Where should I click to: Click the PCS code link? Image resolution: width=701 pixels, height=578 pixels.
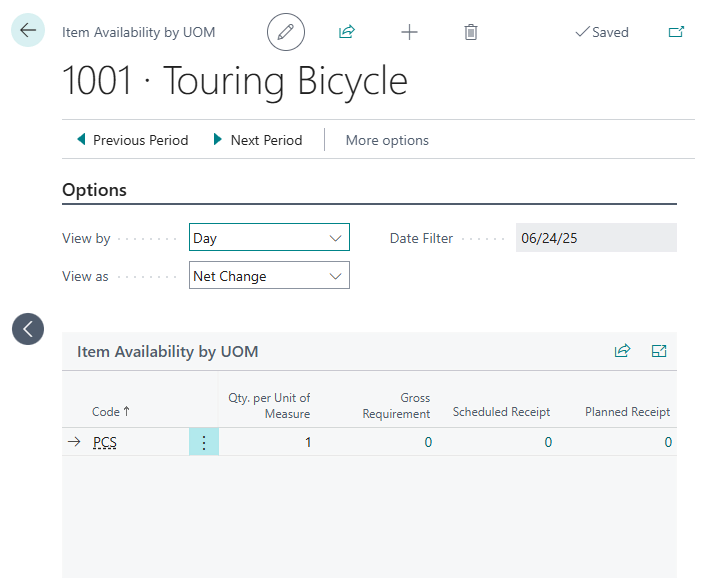(105, 442)
